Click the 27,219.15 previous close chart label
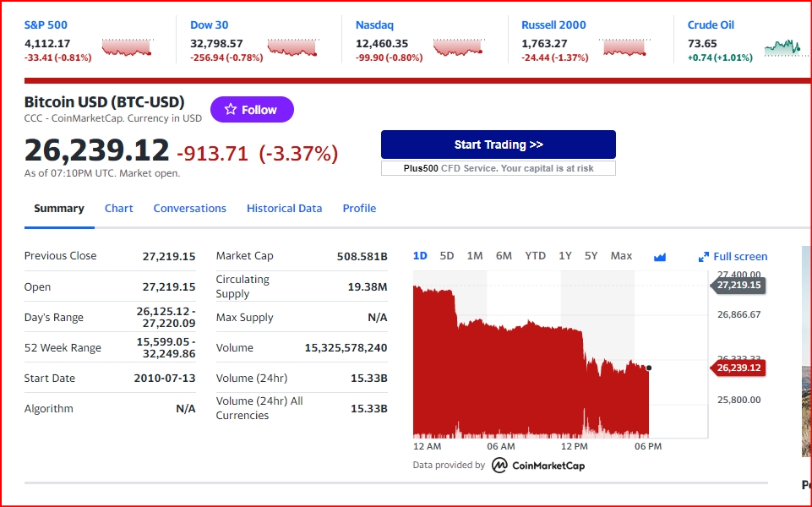The width and height of the screenshot is (812, 507). tap(738, 285)
